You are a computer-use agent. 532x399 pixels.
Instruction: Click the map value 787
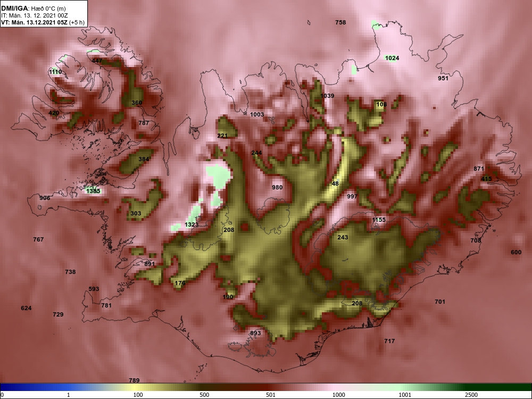(x=144, y=123)
